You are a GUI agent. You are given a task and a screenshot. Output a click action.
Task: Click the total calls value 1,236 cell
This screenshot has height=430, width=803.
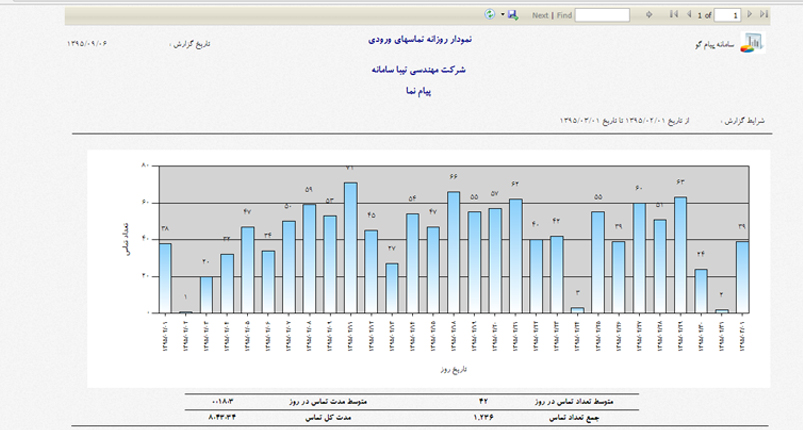coord(484,414)
